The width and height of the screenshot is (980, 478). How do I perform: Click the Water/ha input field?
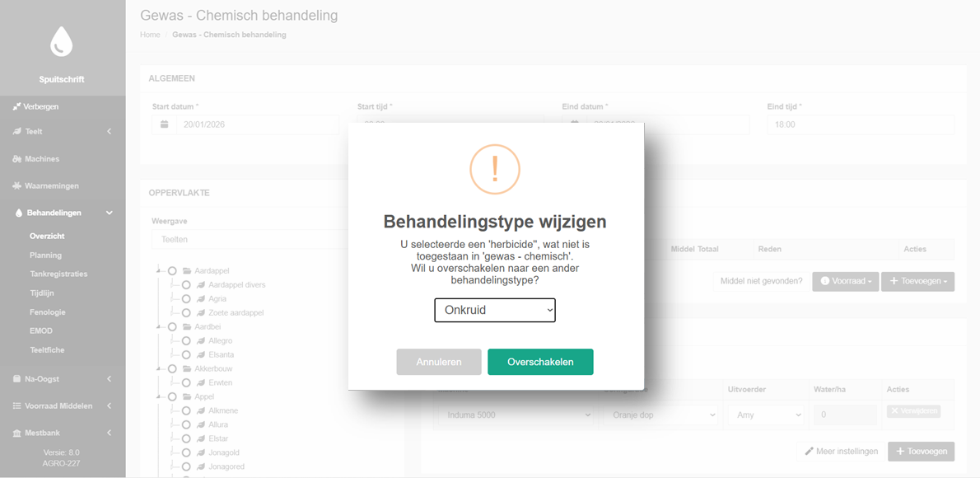point(846,415)
